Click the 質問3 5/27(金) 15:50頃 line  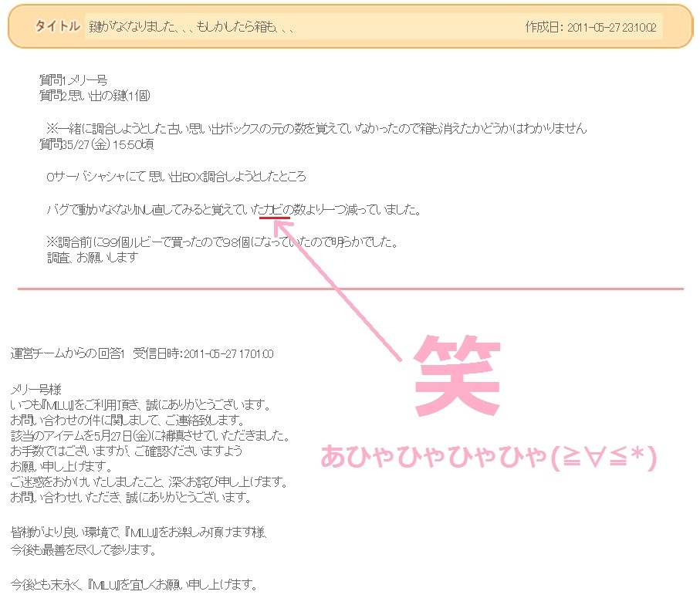tap(96, 144)
